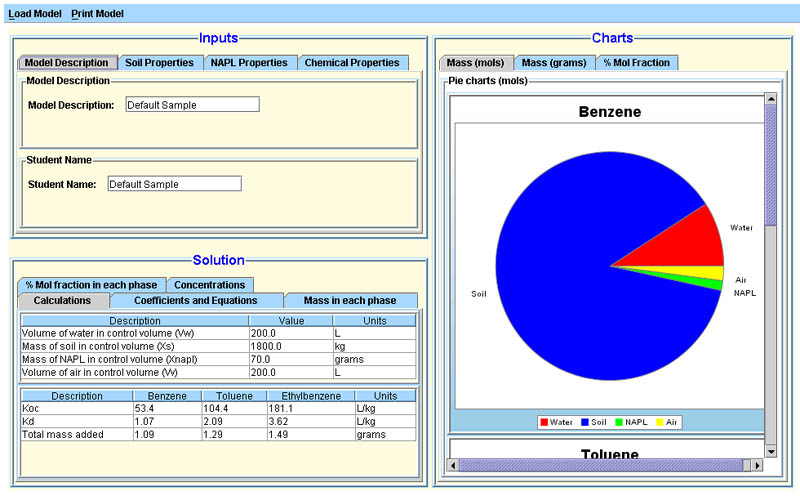Select the Mass (mols) chart tab
Viewport: 800px width, 496px height.
(x=476, y=62)
